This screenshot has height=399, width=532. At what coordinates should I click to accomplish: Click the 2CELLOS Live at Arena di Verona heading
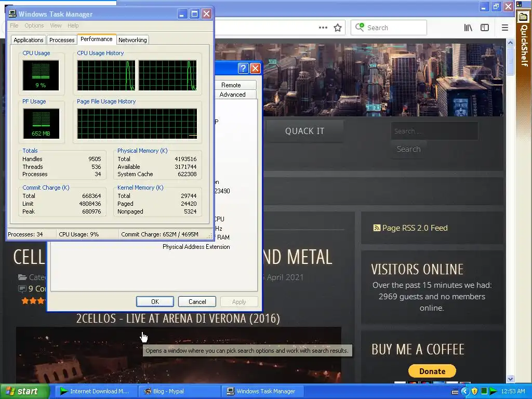(x=178, y=318)
